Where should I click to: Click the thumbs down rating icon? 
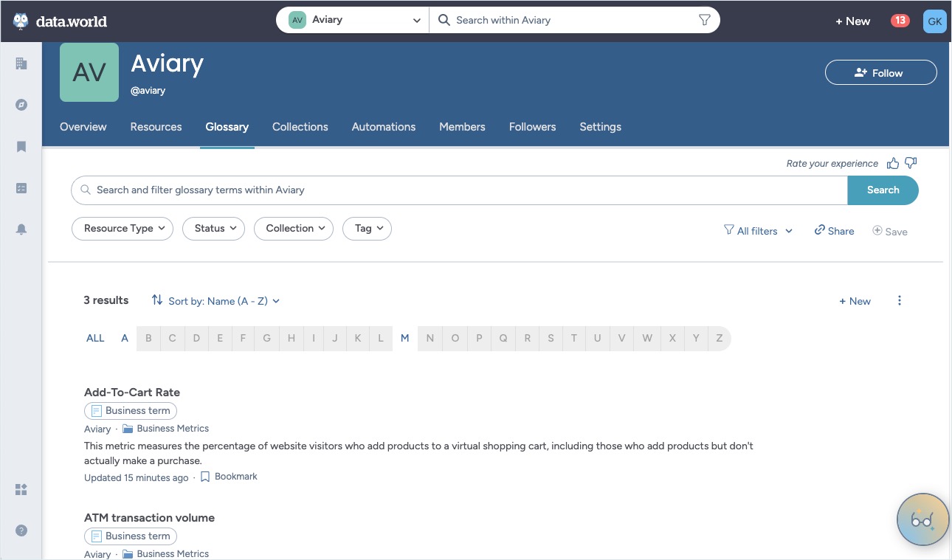click(x=911, y=163)
